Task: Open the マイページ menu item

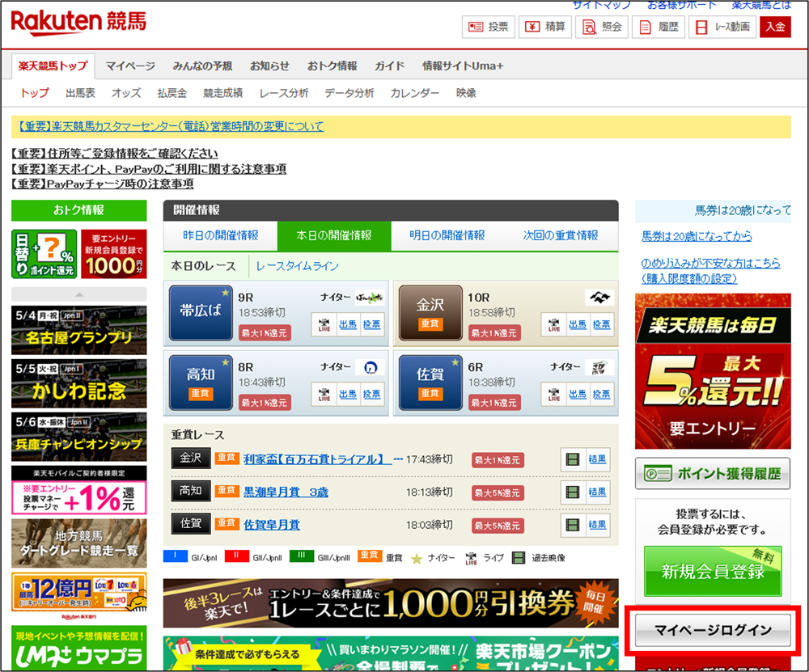Action: (x=130, y=66)
